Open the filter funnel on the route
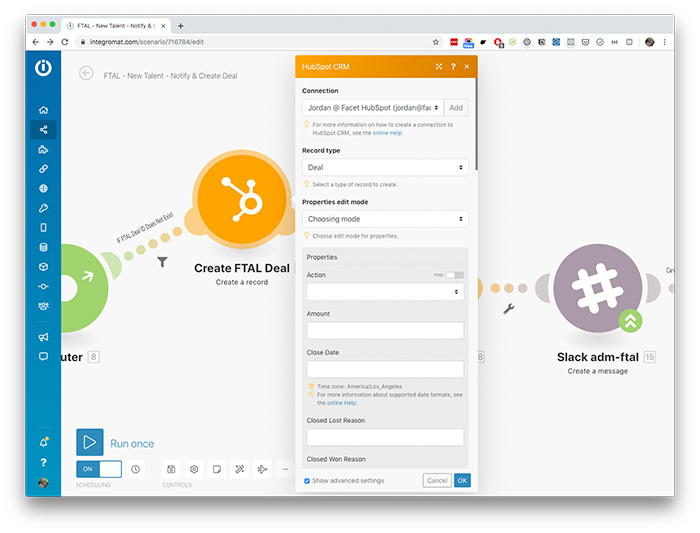700x533 pixels. (x=162, y=262)
